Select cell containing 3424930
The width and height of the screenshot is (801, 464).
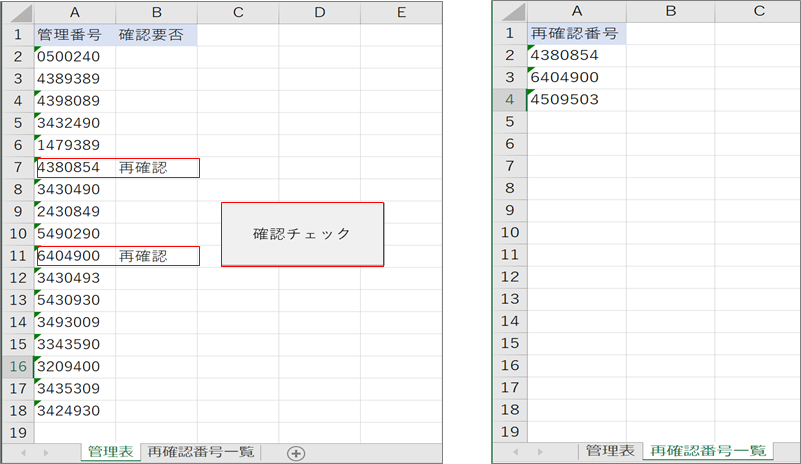75,411
